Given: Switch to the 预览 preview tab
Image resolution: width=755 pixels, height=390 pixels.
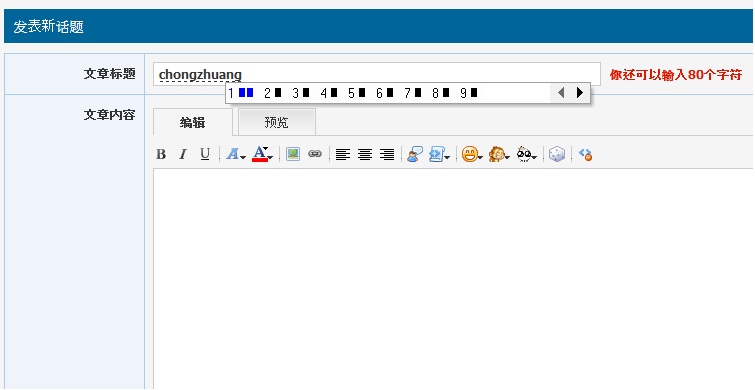Looking at the screenshot, I should (x=277, y=122).
